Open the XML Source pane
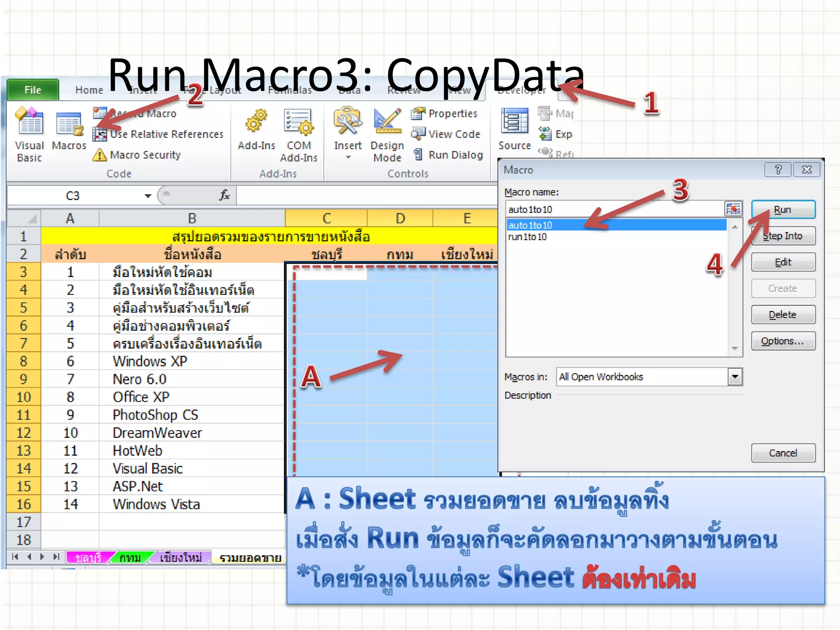This screenshot has width=840, height=630. (x=514, y=129)
